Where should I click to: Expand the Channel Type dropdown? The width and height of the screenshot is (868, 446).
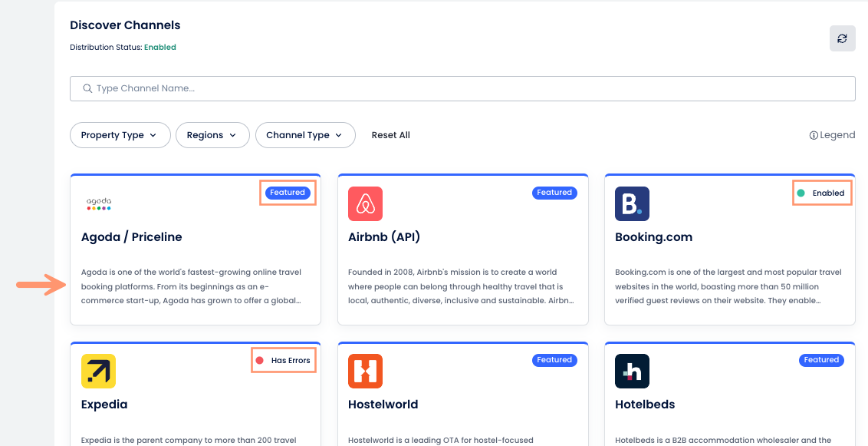coord(305,135)
